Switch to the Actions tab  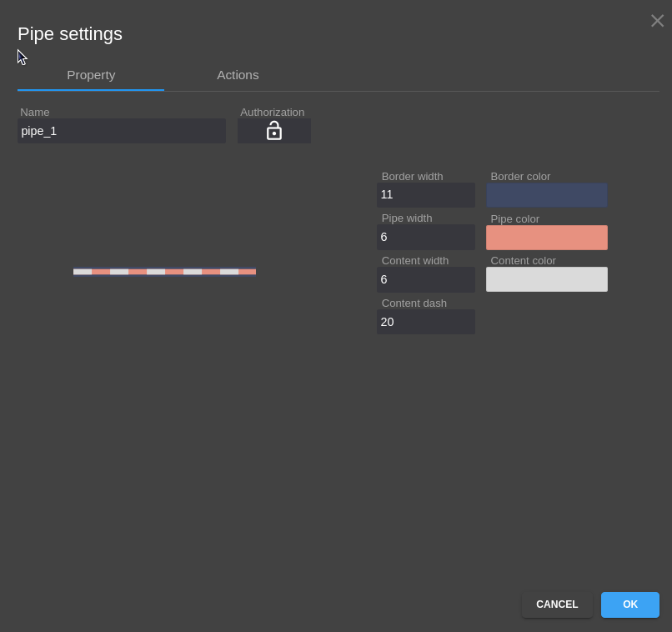[x=238, y=75]
